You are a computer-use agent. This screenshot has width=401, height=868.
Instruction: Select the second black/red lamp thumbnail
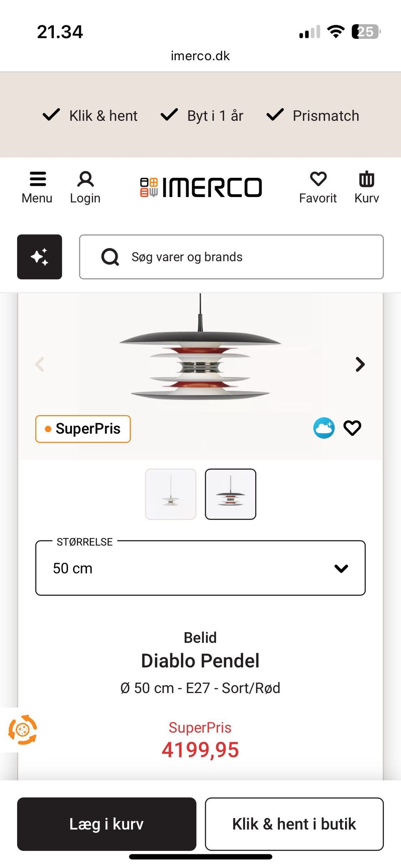coord(231,494)
